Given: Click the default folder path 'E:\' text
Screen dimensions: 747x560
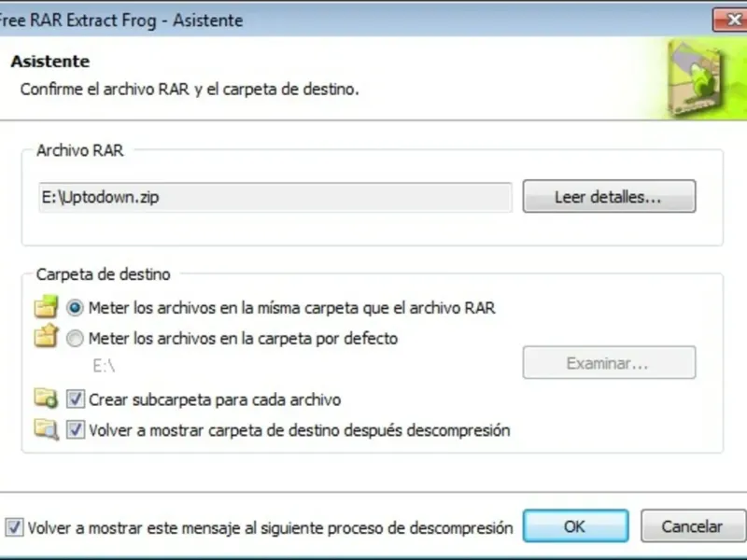Looking at the screenshot, I should tap(104, 366).
